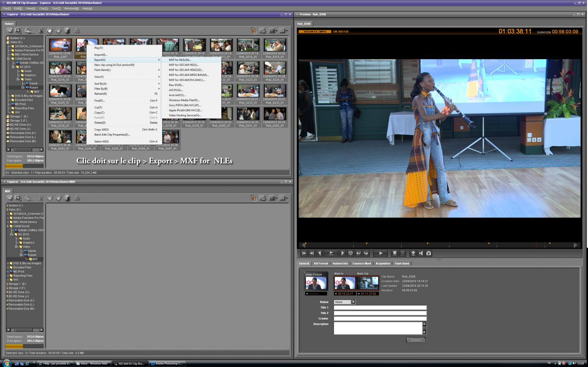Click the lower tree horizontal scrollbar
The image size is (588, 367).
[x=25, y=330]
